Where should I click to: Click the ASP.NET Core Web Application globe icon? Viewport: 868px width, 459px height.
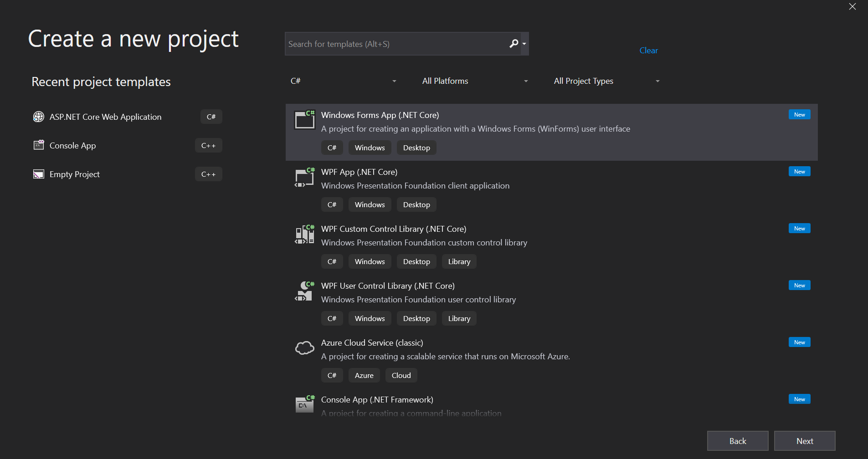[x=39, y=117]
